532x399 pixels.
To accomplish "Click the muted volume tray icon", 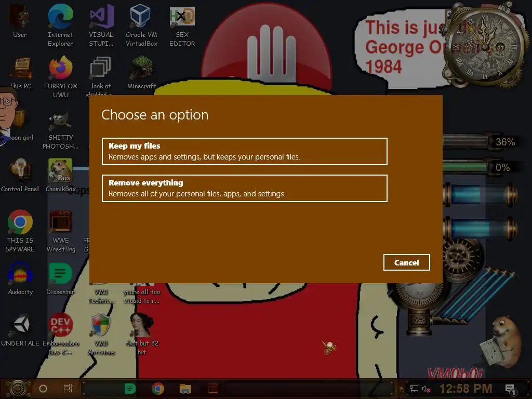I will click(426, 389).
